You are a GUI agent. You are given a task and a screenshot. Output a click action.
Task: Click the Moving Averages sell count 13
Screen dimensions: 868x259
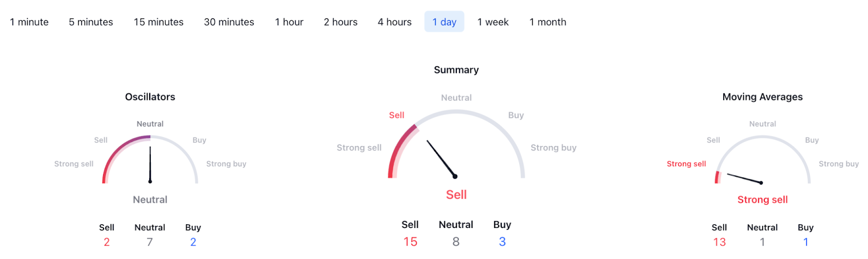719,242
